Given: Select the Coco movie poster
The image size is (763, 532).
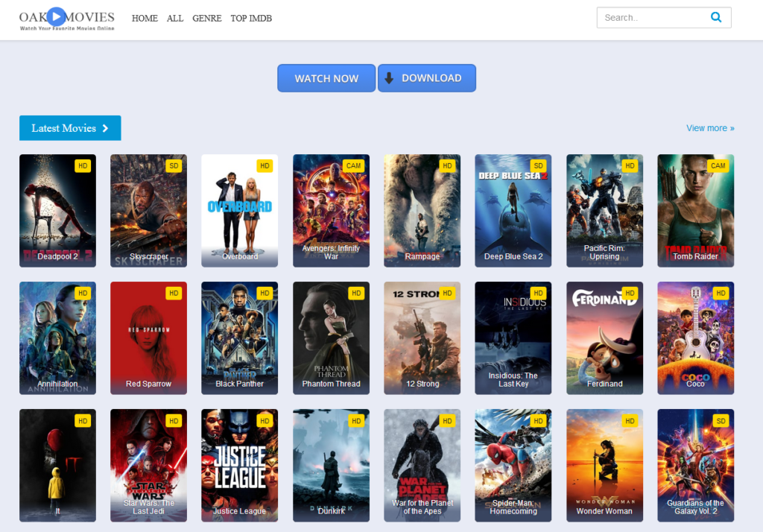Looking at the screenshot, I should click(695, 338).
